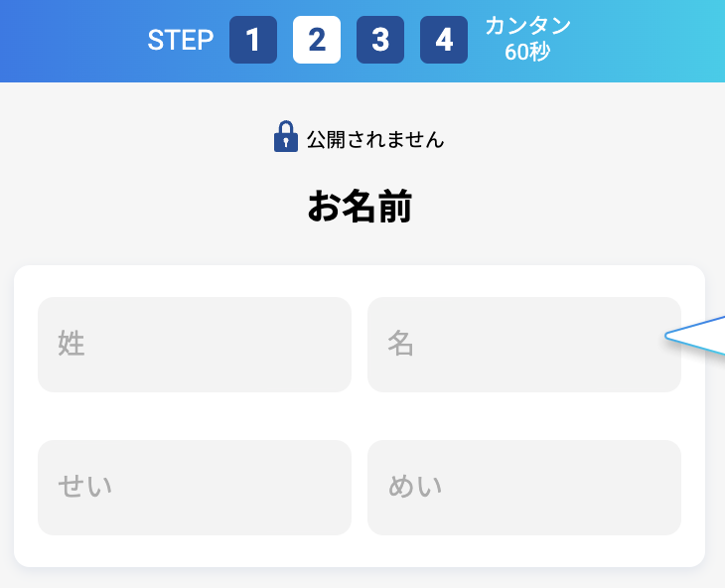Viewport: 725px width, 588px height.
Task: Click the step 1 number badge
Action: (x=253, y=40)
